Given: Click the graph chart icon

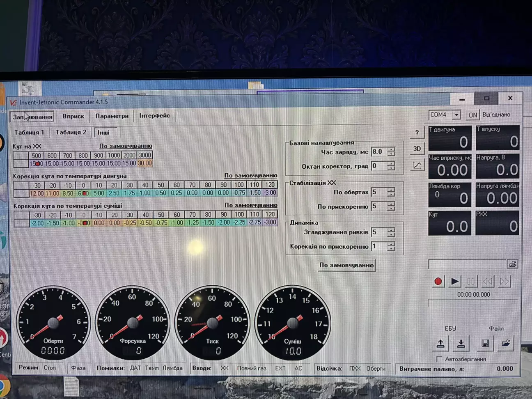Looking at the screenshot, I should coord(417,165).
